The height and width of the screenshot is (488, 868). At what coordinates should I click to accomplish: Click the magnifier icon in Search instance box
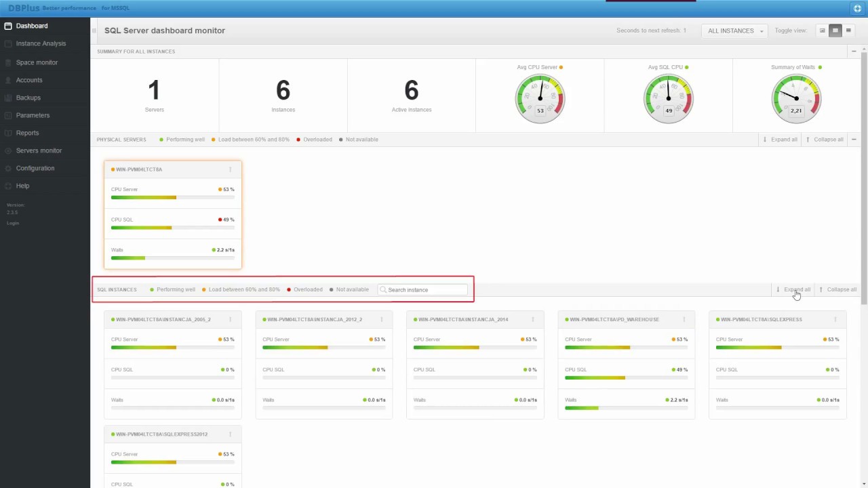(x=383, y=289)
